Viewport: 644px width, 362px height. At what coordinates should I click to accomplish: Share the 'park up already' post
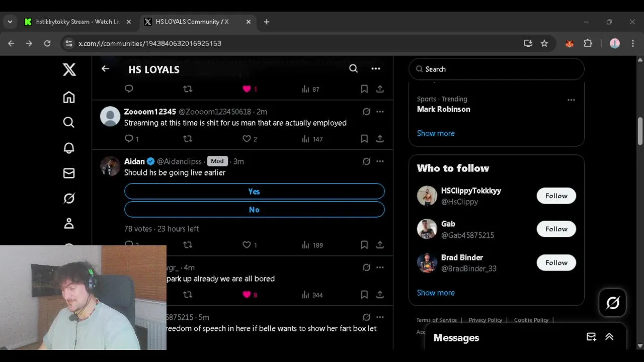tap(380, 295)
